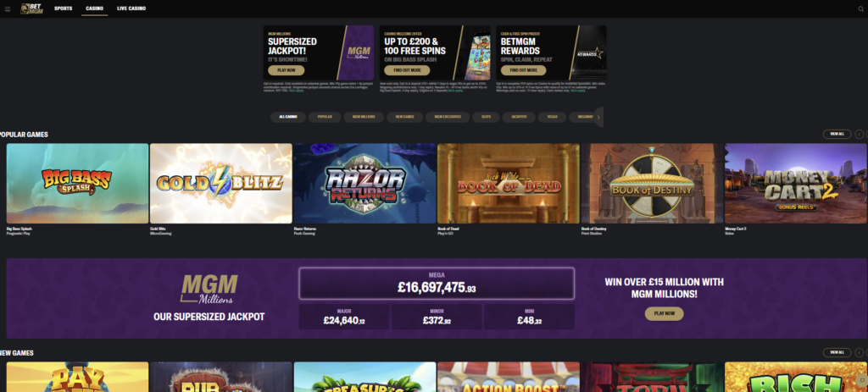The height and width of the screenshot is (392, 868).
Task: Click View All for Popular Games
Action: click(x=837, y=135)
